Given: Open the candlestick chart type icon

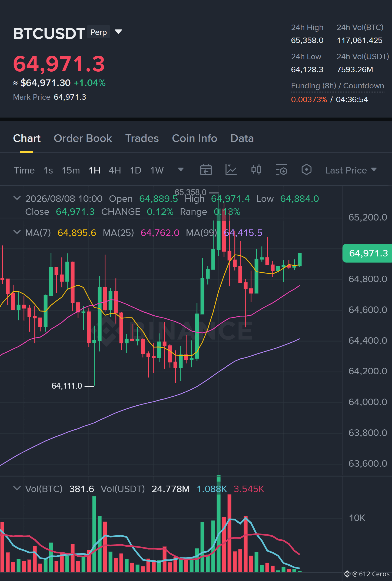Looking at the screenshot, I should pyautogui.click(x=256, y=170).
